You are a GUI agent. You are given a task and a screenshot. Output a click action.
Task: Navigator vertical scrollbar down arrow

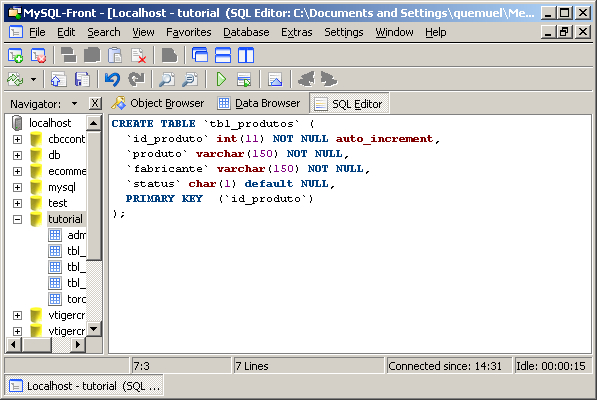click(94, 328)
